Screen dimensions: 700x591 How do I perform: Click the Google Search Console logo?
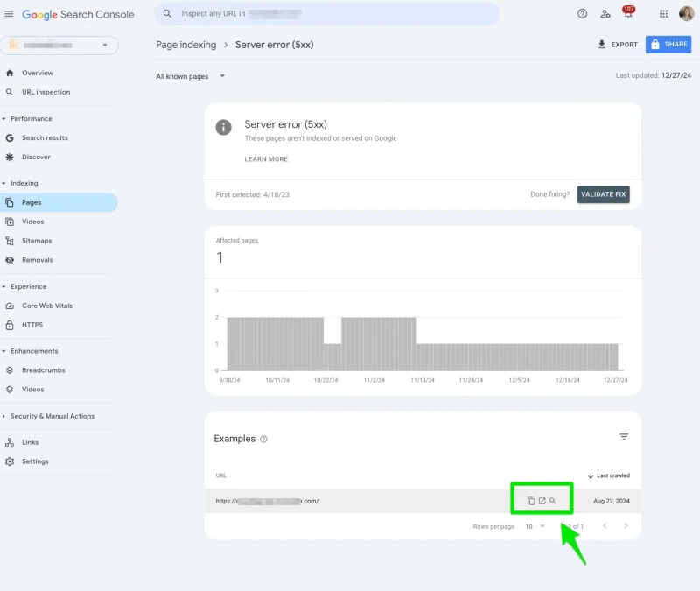(x=78, y=14)
